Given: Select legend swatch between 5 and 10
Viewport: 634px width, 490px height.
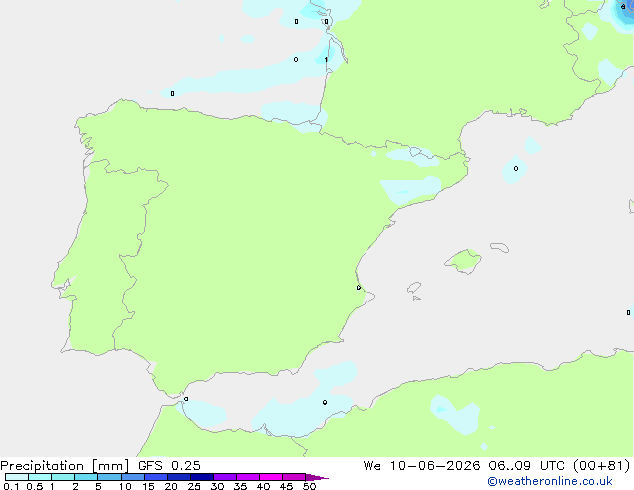Looking at the screenshot, I should [x=110, y=477].
